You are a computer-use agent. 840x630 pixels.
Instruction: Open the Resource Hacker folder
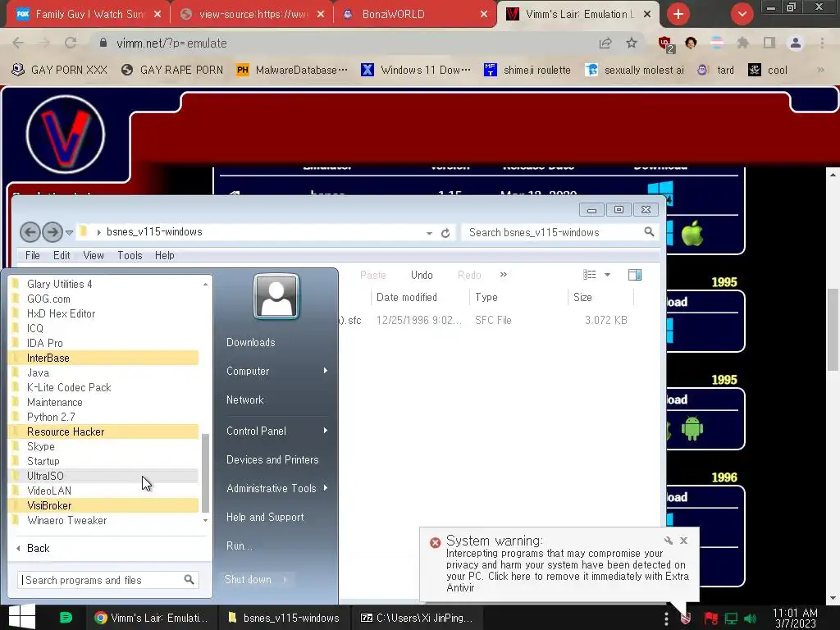(x=104, y=431)
